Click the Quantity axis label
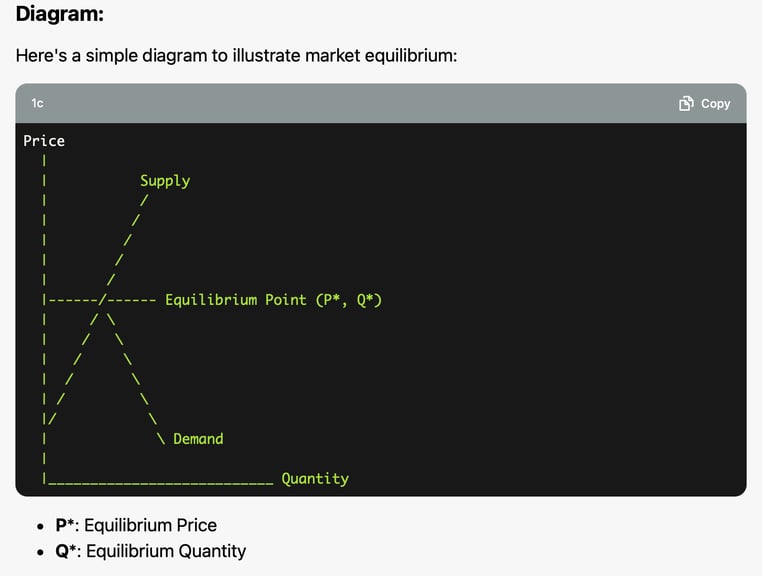Screen dimensions: 768x576 315,478
